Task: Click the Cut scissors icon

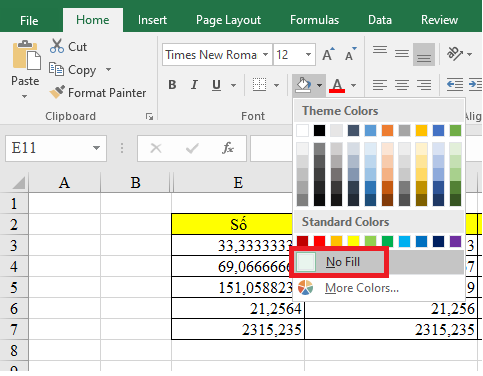Action: [x=57, y=46]
